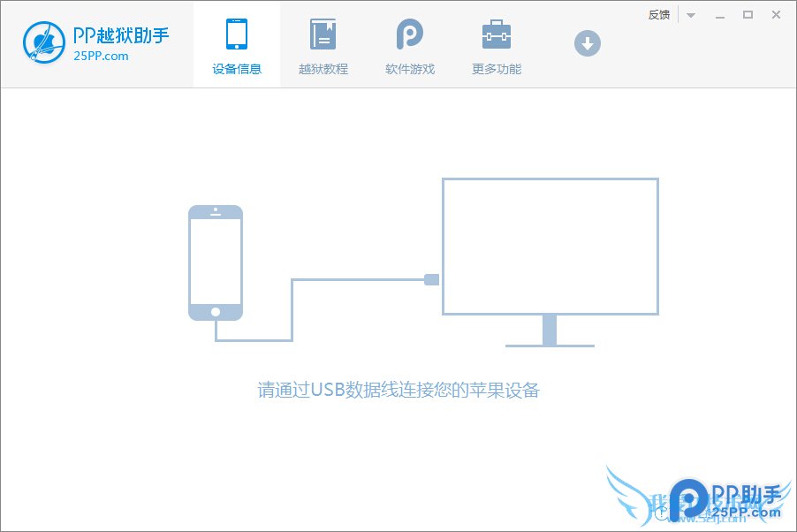The height and width of the screenshot is (532, 797).
Task: Switch to the 越狱教程 tutorial tab
Action: 323,46
